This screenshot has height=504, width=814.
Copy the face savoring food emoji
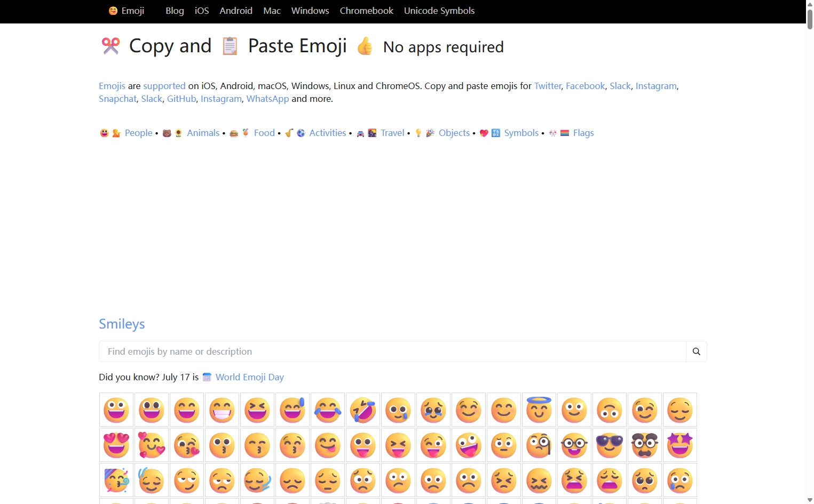(x=328, y=445)
